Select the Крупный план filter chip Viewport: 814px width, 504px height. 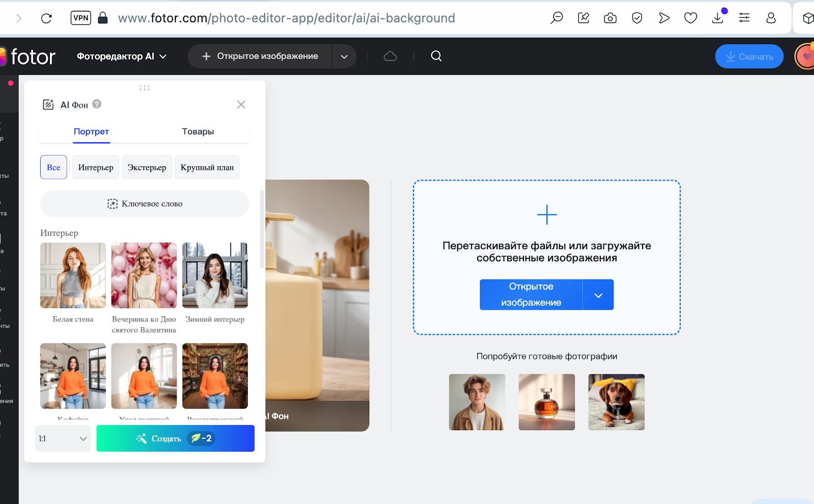pos(207,167)
